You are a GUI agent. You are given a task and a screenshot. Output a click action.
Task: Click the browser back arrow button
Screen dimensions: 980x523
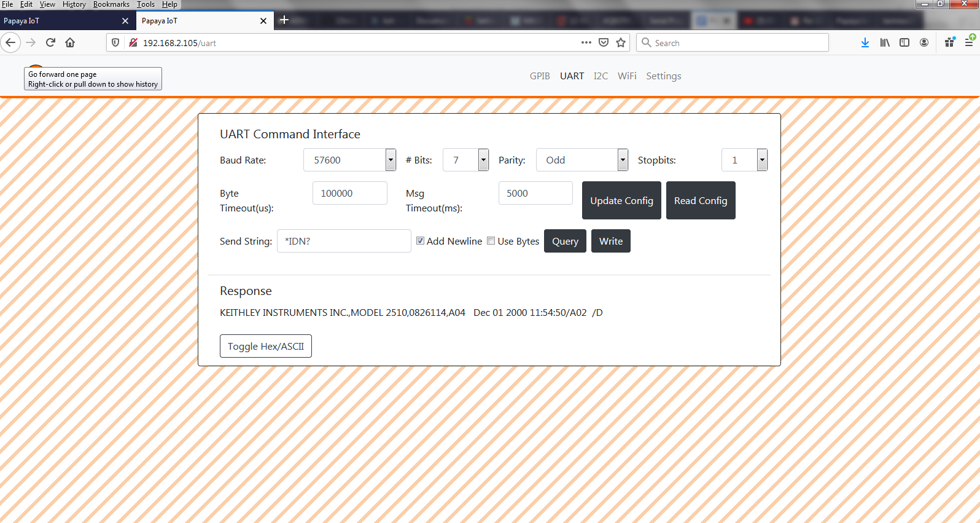coord(10,42)
